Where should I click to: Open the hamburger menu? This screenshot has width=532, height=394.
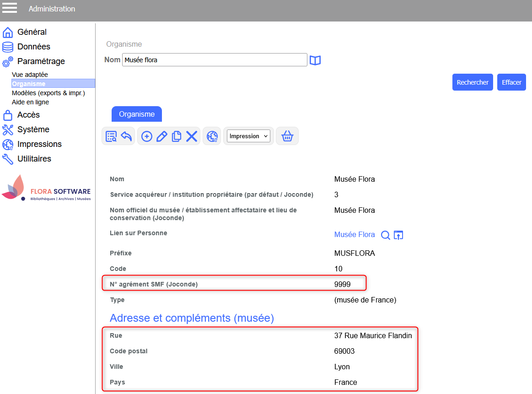coord(10,9)
